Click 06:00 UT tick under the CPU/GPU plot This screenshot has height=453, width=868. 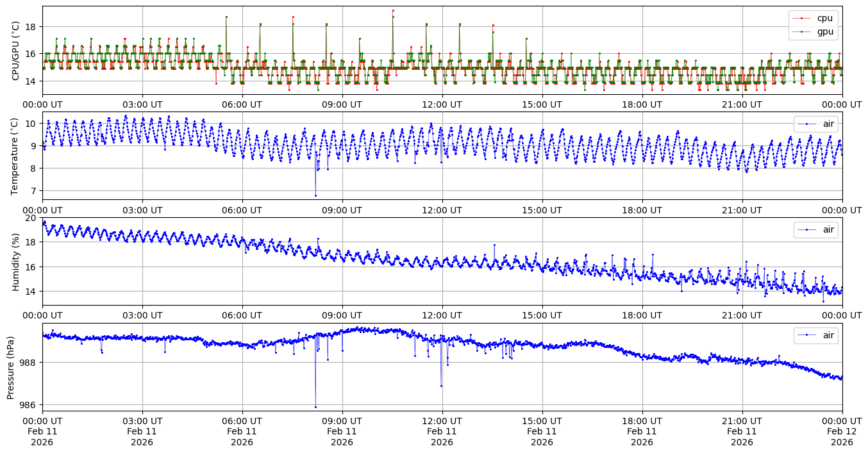coord(242,104)
